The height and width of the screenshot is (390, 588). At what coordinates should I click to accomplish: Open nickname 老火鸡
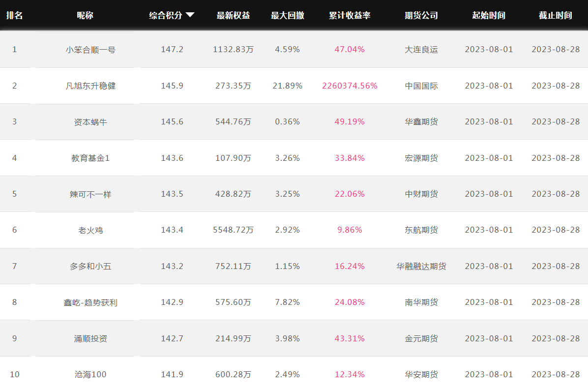point(90,230)
